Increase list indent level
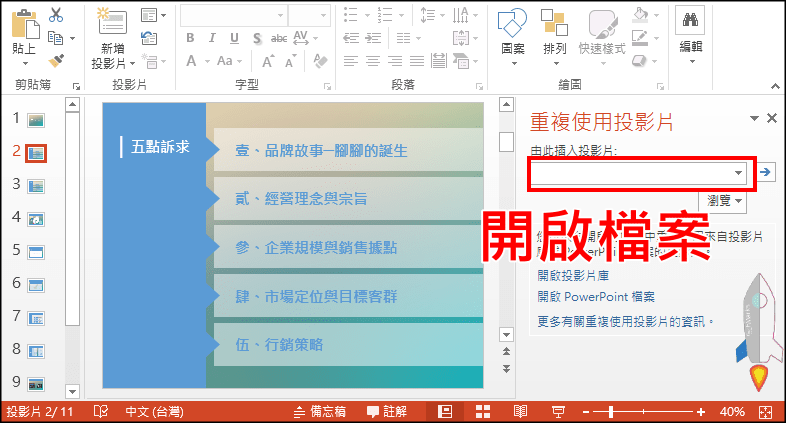The image size is (786, 423). 373,38
